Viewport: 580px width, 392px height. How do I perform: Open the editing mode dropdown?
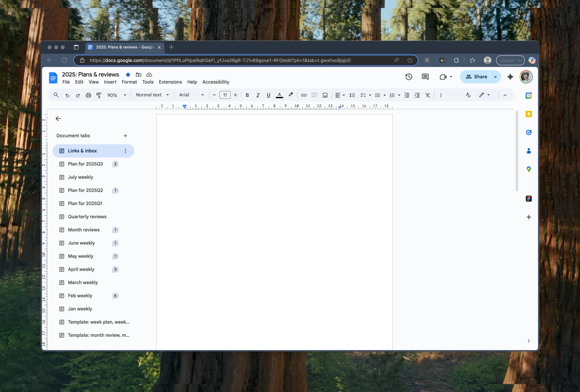point(484,95)
